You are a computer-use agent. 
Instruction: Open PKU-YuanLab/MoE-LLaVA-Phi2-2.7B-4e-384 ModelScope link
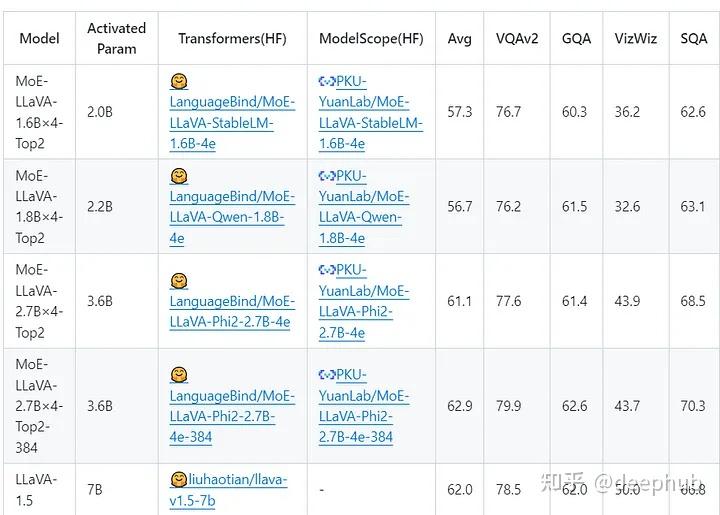(x=364, y=406)
